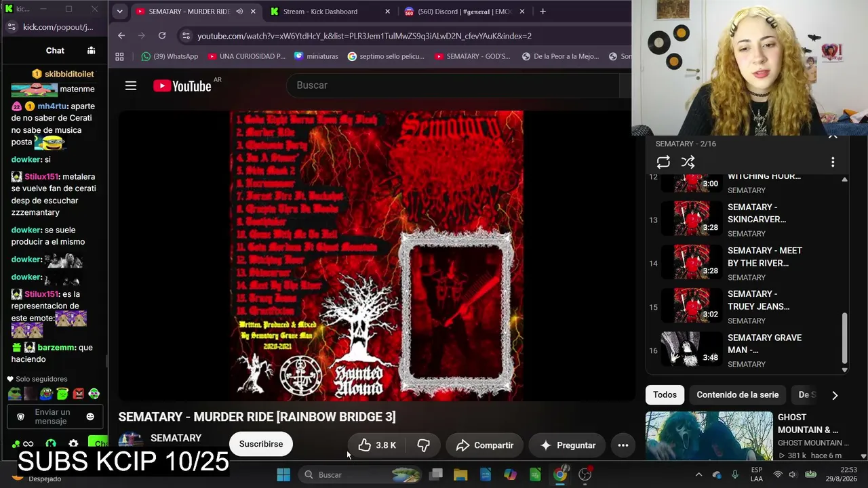Go back in the browser
The height and width of the screenshot is (488, 868).
point(121,36)
